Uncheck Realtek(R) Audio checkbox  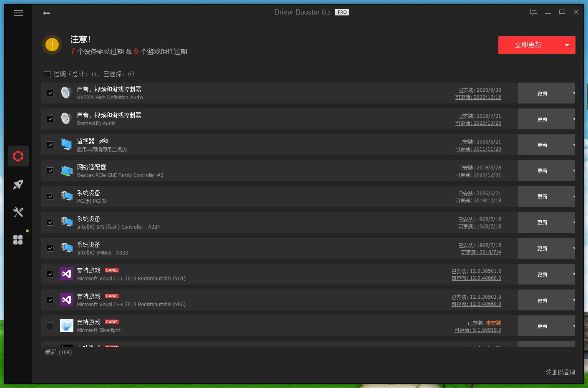point(50,119)
